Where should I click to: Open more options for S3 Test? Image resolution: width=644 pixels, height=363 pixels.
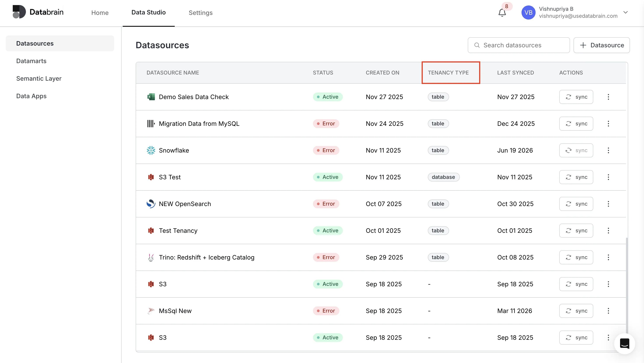608,177
